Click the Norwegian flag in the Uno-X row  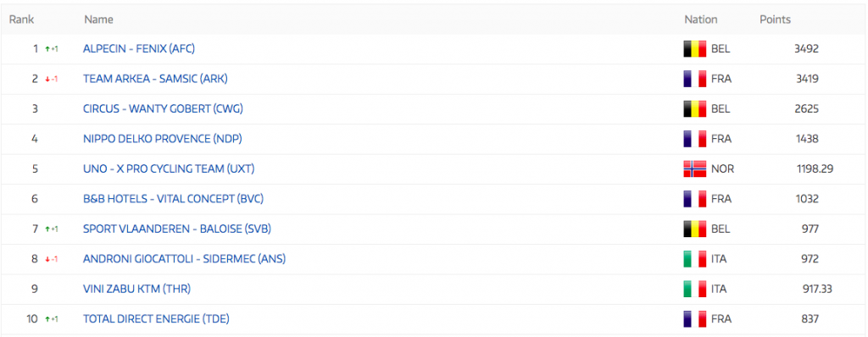(695, 168)
